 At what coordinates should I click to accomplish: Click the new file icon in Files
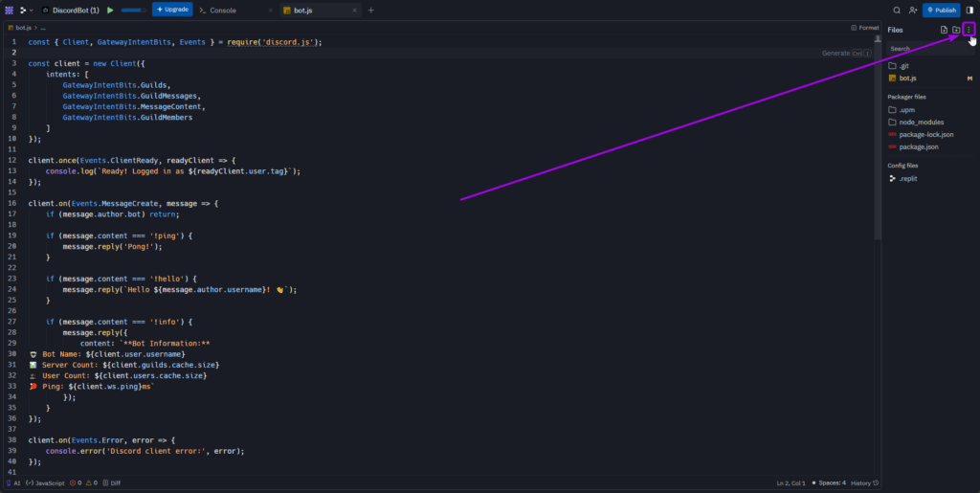944,30
